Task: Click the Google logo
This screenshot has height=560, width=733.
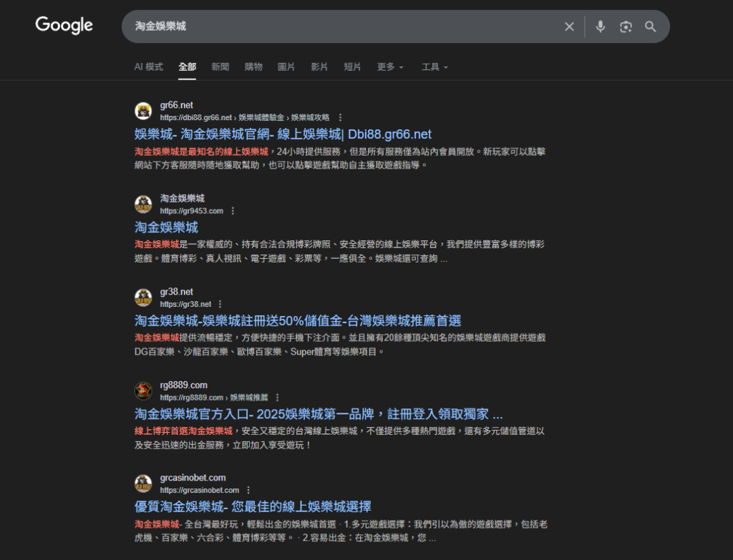Action: 64,25
